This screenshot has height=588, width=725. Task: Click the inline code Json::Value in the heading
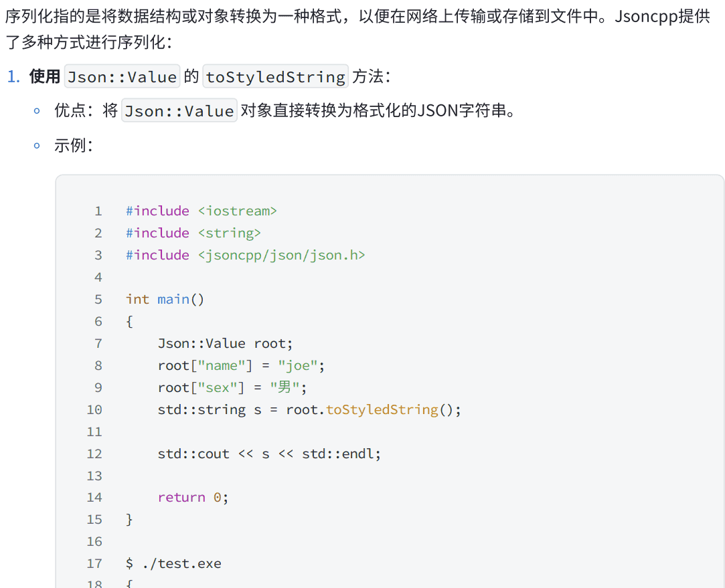tap(123, 77)
